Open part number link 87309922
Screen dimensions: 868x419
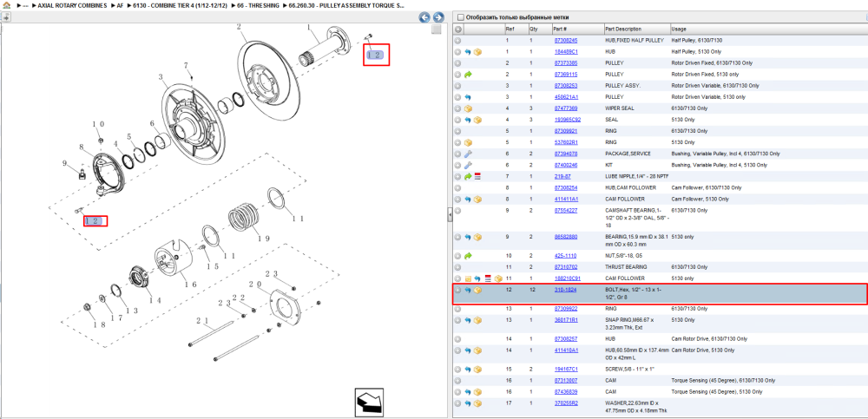point(566,308)
